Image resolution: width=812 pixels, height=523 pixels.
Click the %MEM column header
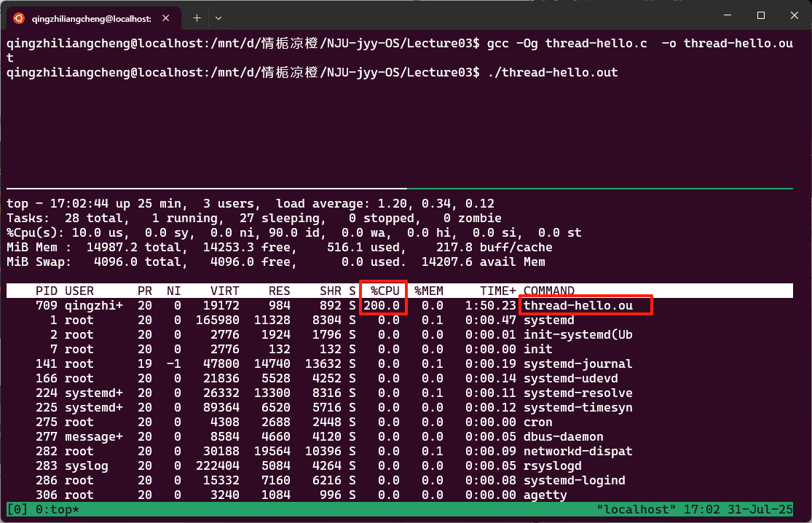point(428,291)
